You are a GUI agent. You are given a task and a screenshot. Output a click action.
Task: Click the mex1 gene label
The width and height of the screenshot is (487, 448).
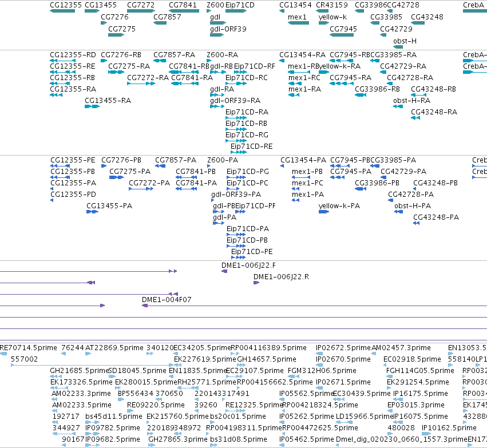297,17
